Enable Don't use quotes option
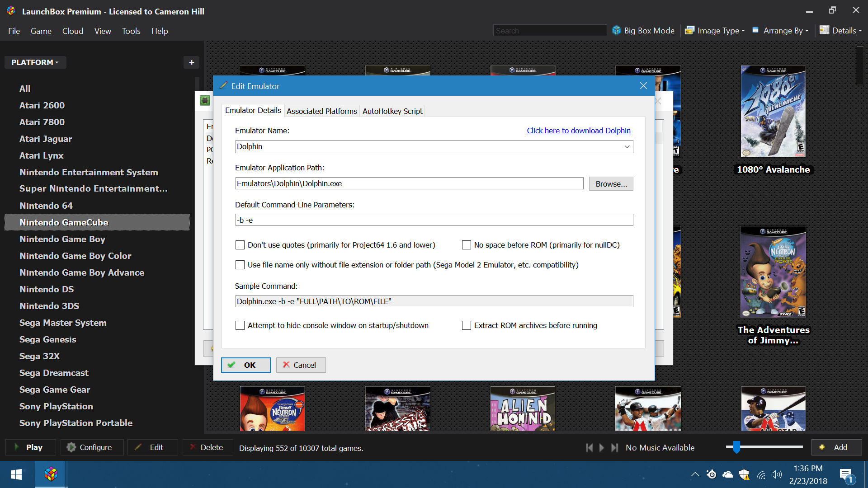The height and width of the screenshot is (488, 868). point(240,245)
